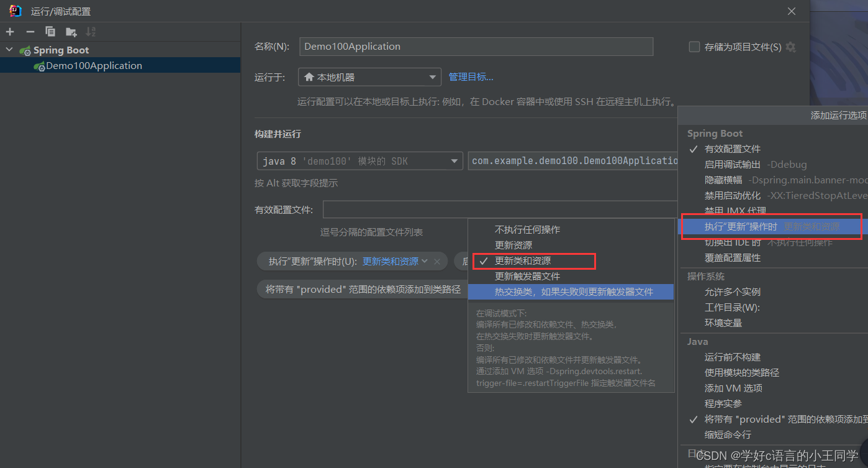Click the 添加运行选项 popup title

(x=838, y=116)
